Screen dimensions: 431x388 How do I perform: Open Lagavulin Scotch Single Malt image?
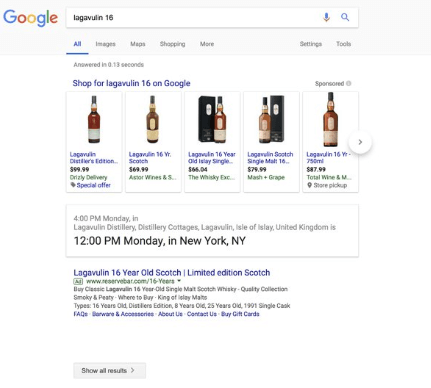point(271,120)
